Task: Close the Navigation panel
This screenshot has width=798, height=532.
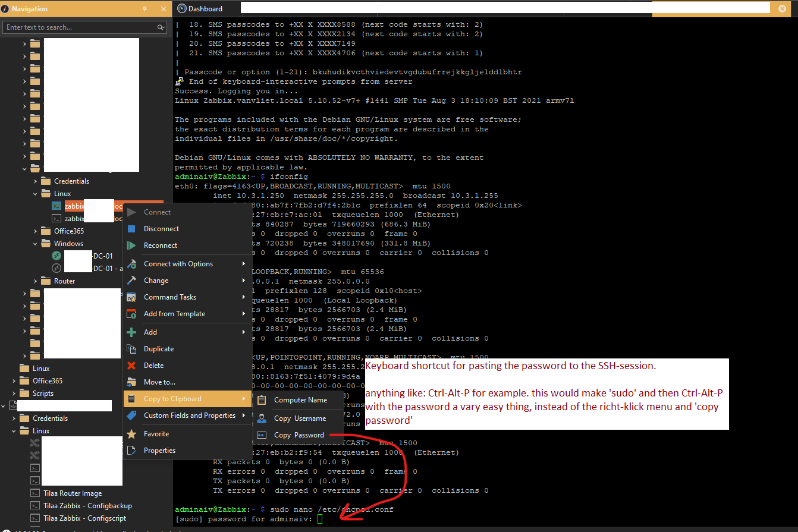Action: [x=164, y=9]
